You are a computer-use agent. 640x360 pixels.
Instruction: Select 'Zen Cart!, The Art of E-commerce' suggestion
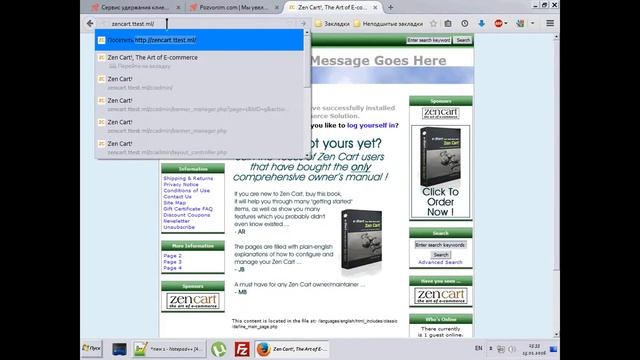coord(199,61)
